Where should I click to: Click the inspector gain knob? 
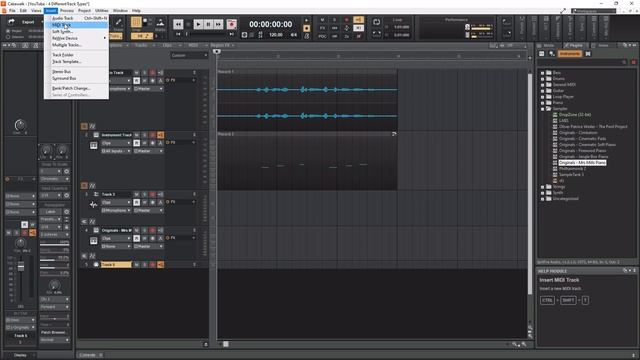(x=20, y=125)
